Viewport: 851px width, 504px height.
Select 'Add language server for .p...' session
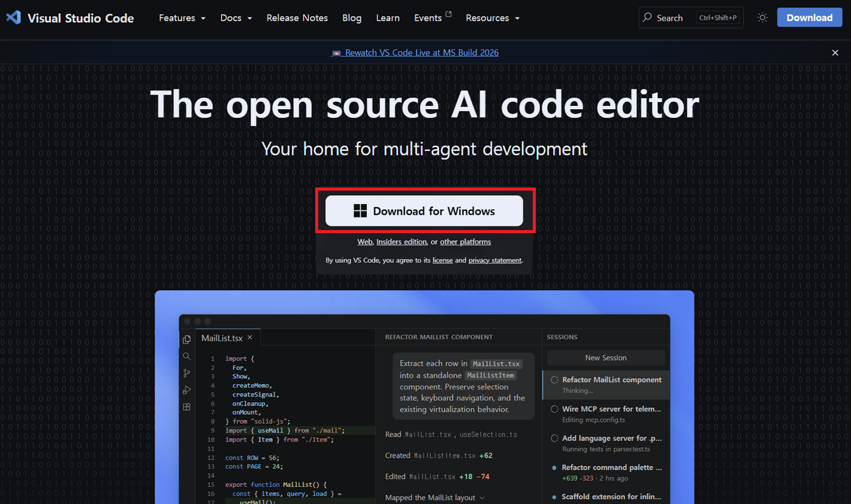(606, 443)
